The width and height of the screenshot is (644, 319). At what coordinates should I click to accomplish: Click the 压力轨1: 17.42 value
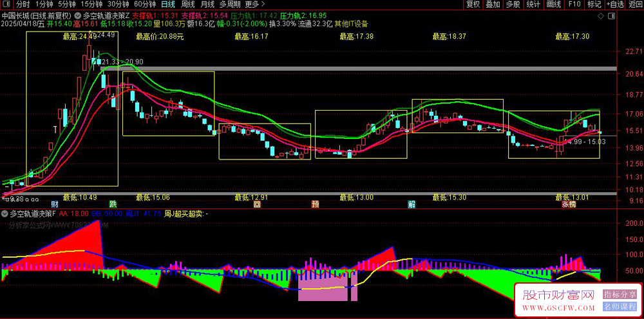(x=254, y=16)
